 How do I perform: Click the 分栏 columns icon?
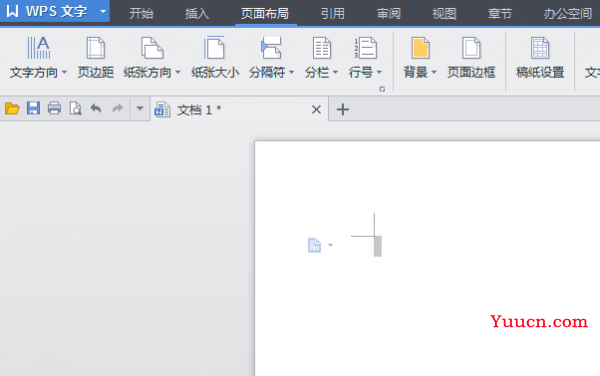(321, 48)
